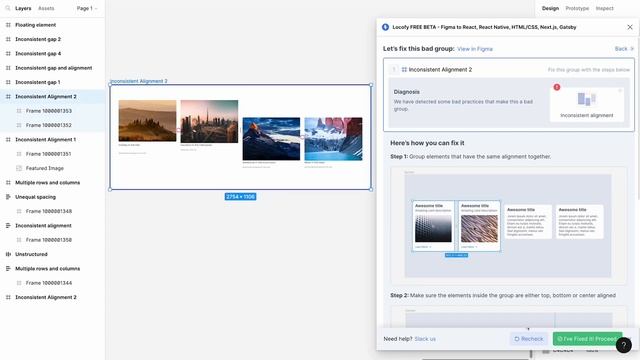The height and width of the screenshot is (360, 640).
Task: Click the Here's how you can fix it heading
Action: point(427,143)
